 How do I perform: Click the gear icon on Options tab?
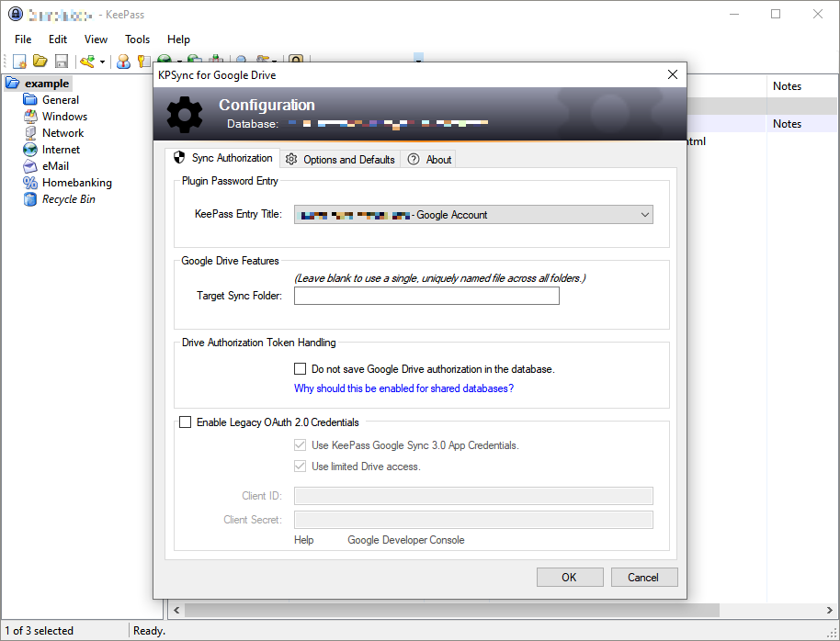(x=291, y=159)
